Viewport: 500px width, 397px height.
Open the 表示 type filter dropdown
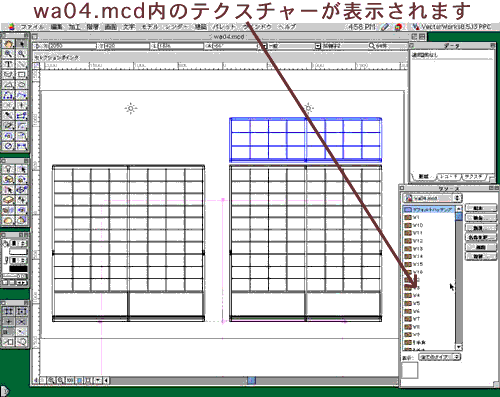pyautogui.click(x=440, y=357)
